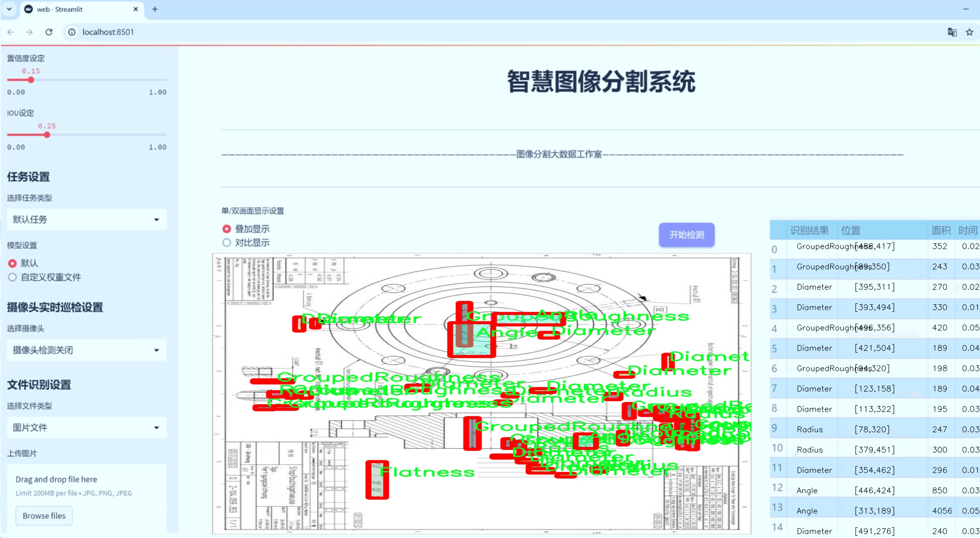The width and height of the screenshot is (980, 538).
Task: Open the tab search chevron
Action: coord(9,9)
